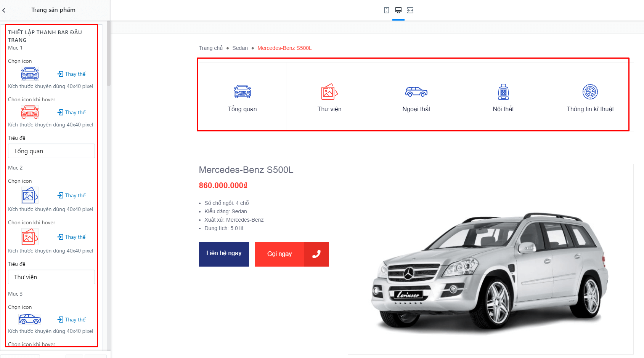Image resolution: width=644 pixels, height=358 pixels.
Task: Open the Thư viện tab in preview
Action: 329,96
